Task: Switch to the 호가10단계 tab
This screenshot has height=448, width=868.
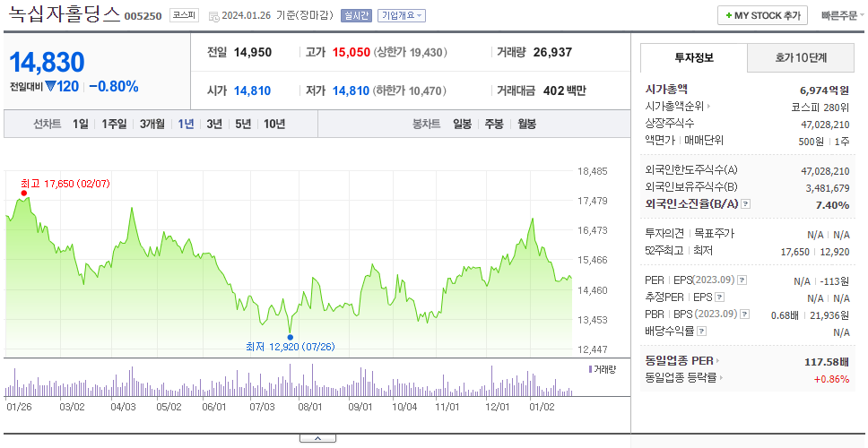Action: point(801,57)
